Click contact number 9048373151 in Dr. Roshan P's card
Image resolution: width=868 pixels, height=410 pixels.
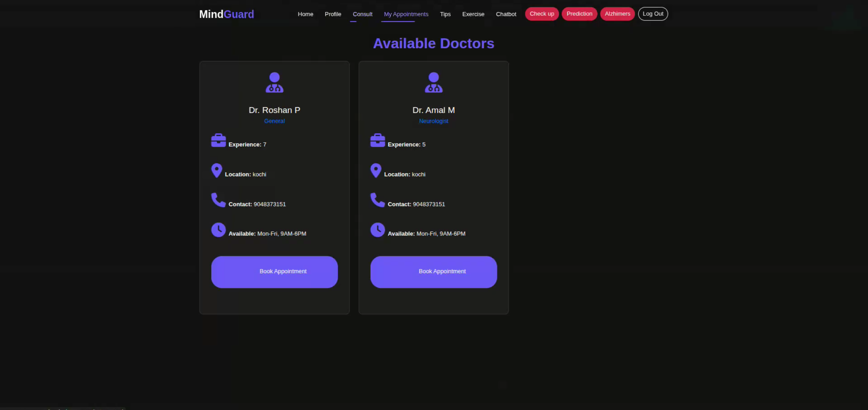point(270,204)
